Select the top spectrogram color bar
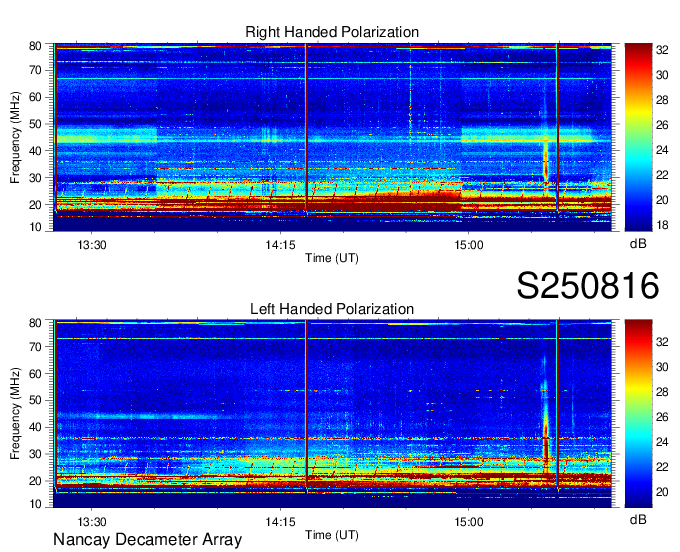 coord(638,137)
